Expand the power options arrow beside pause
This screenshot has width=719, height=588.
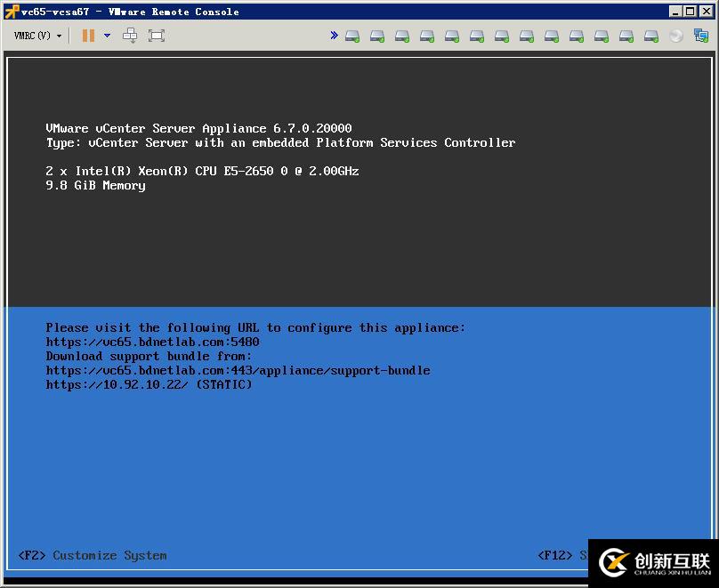tap(108, 36)
